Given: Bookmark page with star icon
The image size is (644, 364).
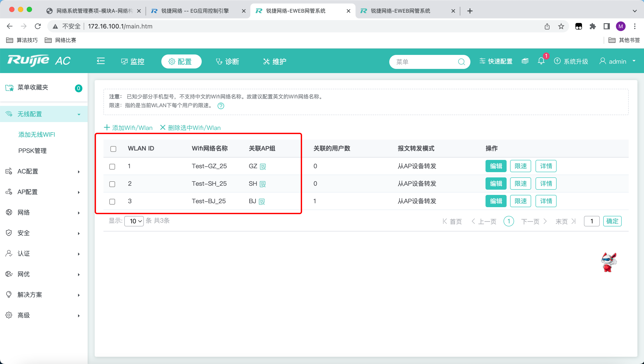Looking at the screenshot, I should pos(561,26).
